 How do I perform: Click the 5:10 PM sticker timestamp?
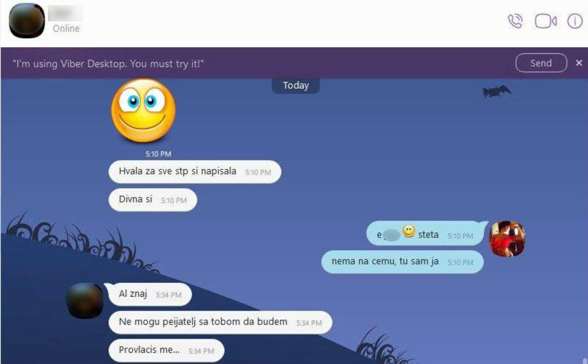158,154
